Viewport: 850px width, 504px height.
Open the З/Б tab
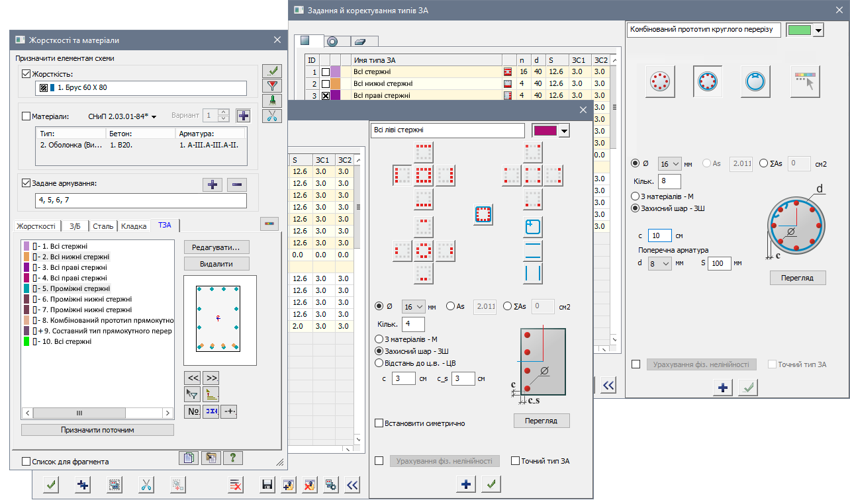point(75,226)
